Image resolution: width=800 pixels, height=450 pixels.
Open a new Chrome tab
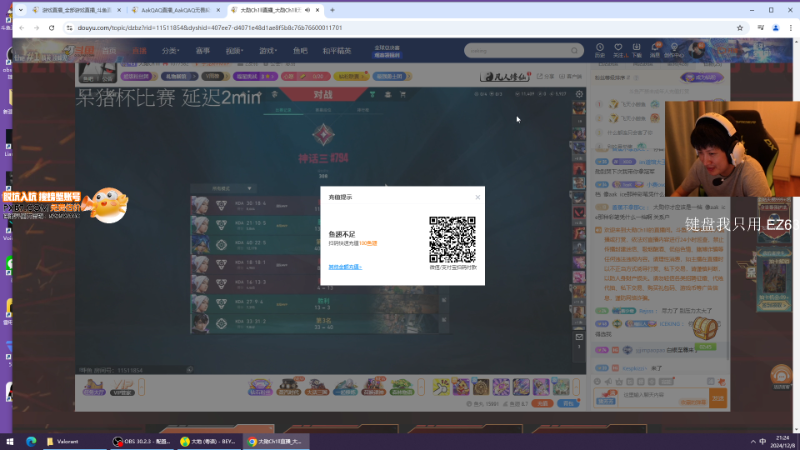pyautogui.click(x=332, y=10)
